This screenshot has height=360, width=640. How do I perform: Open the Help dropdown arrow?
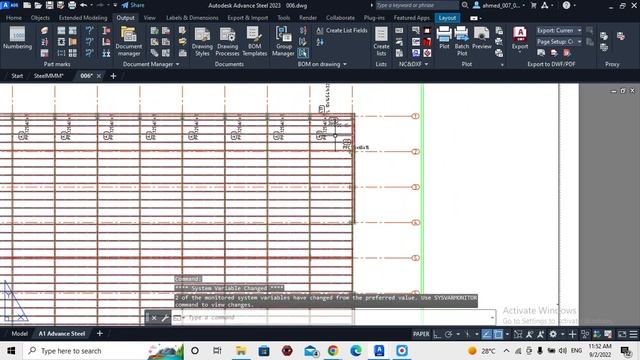click(x=574, y=5)
